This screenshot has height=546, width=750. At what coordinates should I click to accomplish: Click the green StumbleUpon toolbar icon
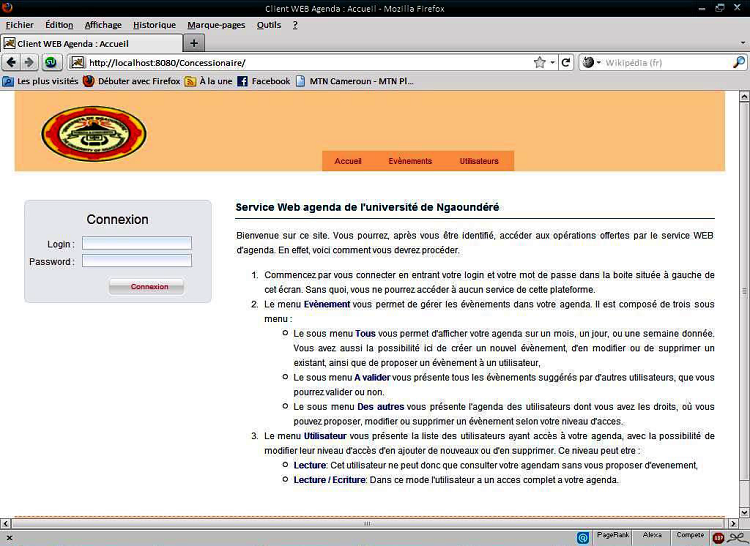tap(50, 62)
